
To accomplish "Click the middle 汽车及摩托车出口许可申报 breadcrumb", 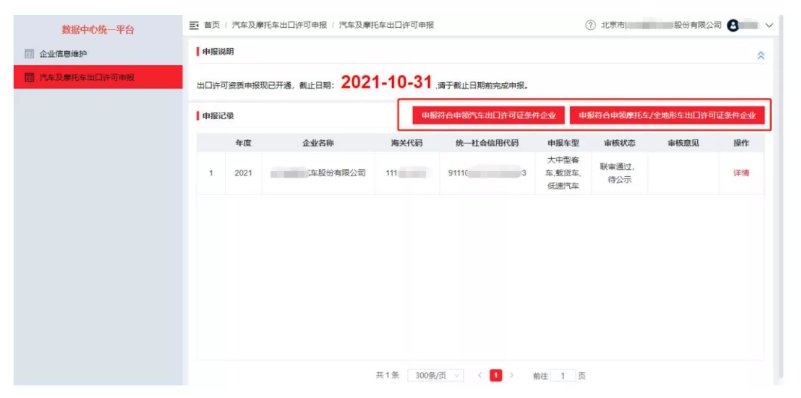I will tap(279, 25).
